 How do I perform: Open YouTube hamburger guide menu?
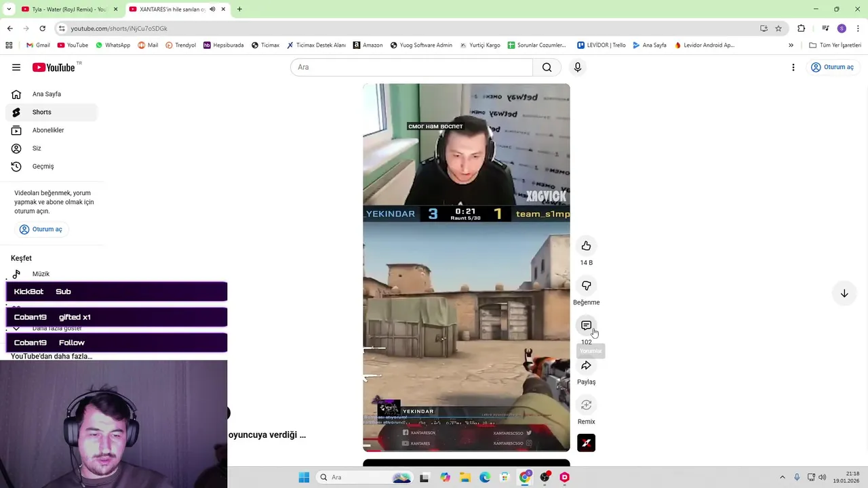coord(16,67)
